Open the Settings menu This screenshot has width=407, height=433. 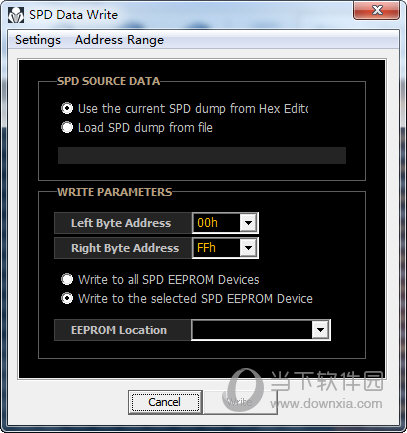click(38, 40)
